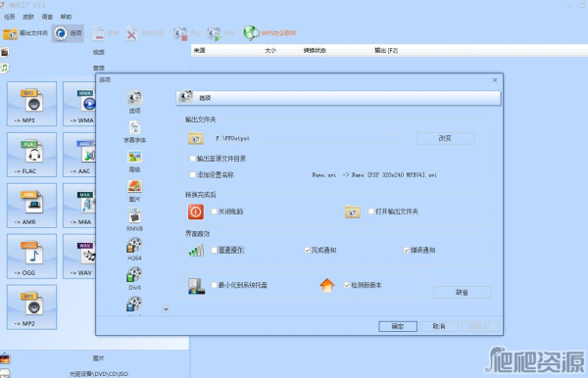Select the AAC conversion icon

click(79, 155)
